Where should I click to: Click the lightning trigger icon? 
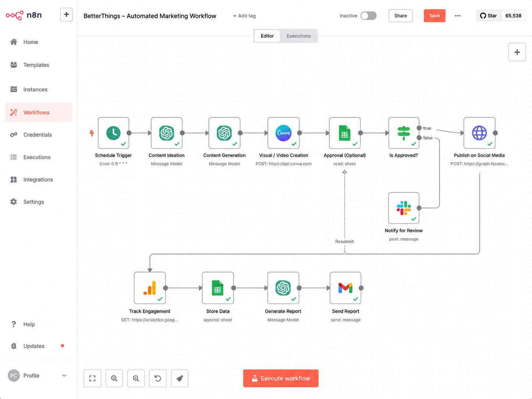click(92, 133)
